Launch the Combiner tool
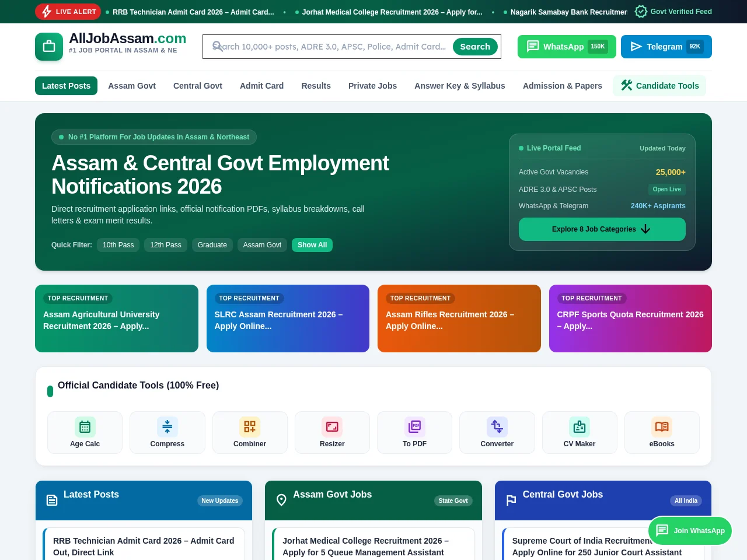747x560 pixels. [250, 432]
